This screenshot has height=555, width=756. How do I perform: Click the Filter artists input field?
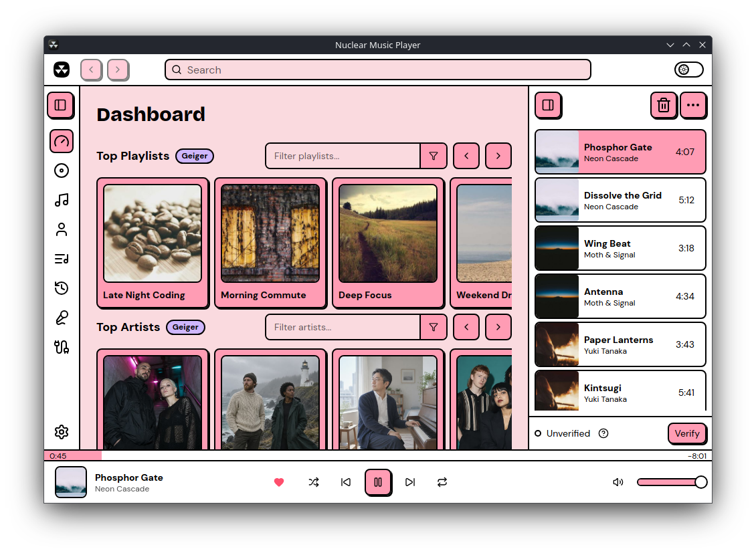tap(343, 327)
